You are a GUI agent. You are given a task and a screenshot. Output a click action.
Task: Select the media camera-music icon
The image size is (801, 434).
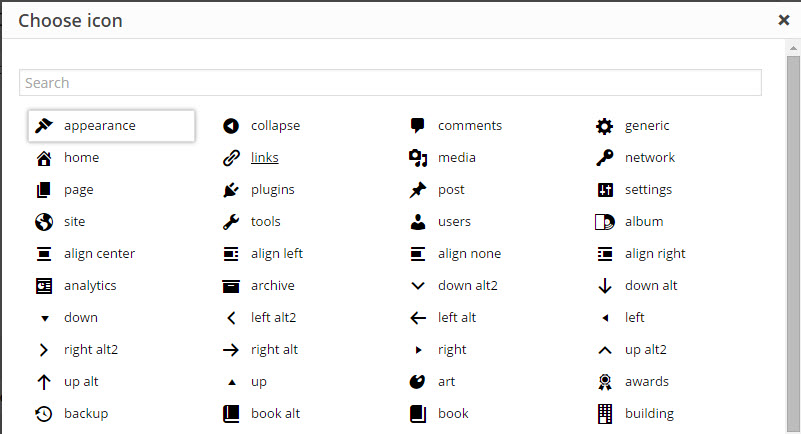[418, 158]
